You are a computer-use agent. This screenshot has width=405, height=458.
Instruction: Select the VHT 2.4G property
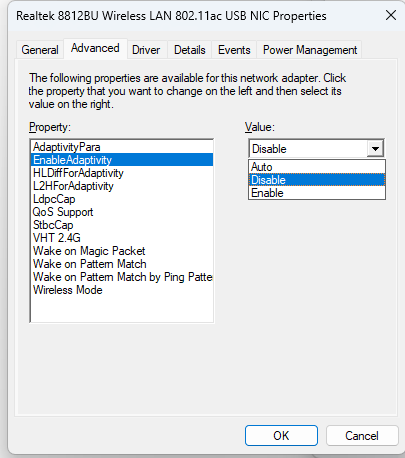[122, 238]
